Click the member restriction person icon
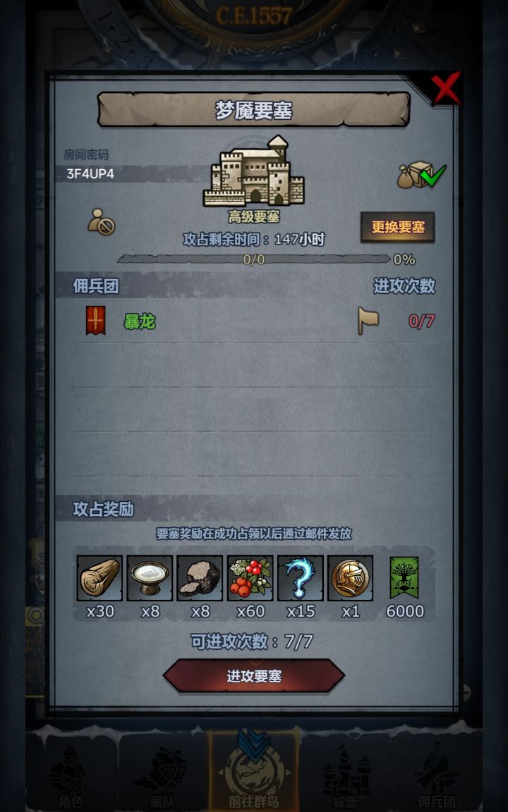The image size is (508, 812). pyautogui.click(x=101, y=221)
